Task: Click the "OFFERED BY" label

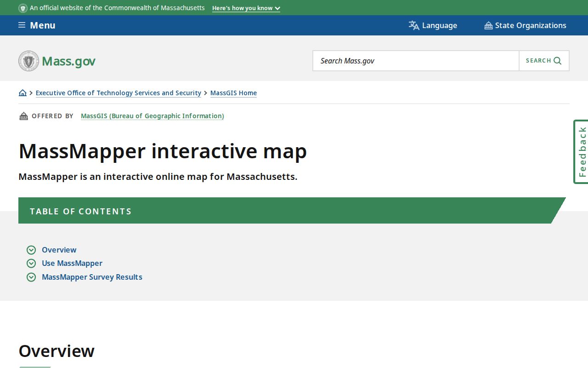Action: 52,116
